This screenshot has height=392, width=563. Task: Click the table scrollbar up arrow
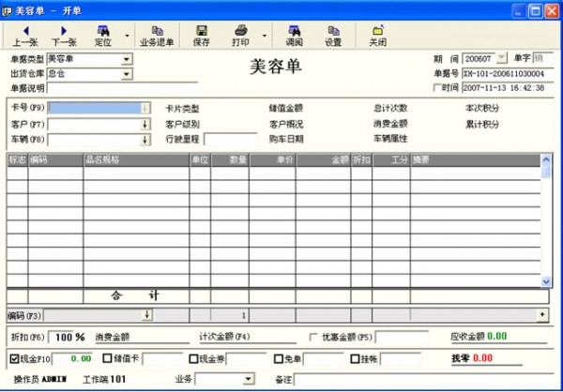click(546, 159)
